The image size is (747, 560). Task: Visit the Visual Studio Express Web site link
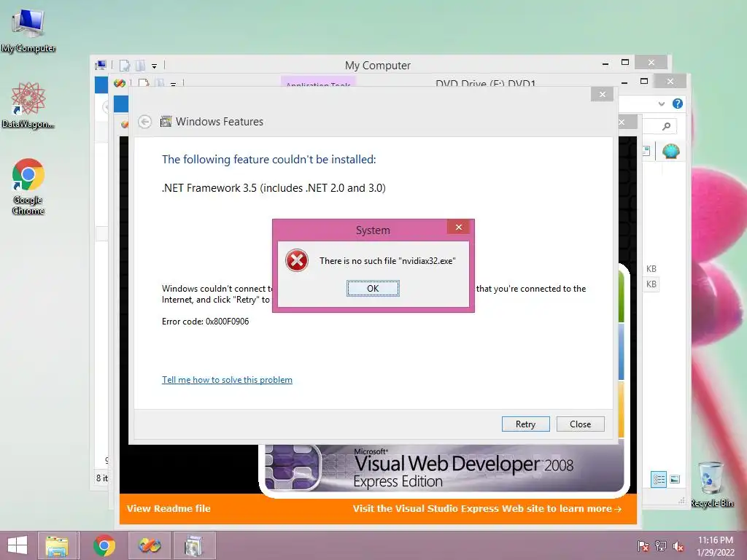coord(487,508)
